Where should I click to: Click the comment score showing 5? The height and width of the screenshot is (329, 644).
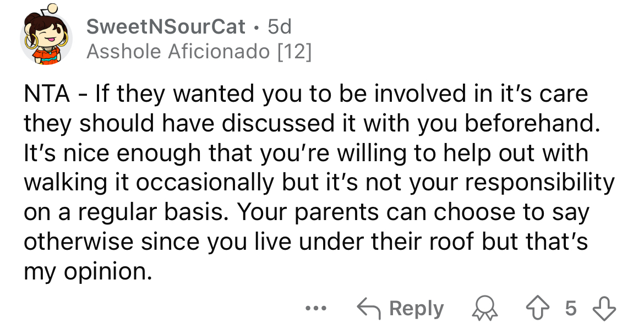pyautogui.click(x=570, y=308)
